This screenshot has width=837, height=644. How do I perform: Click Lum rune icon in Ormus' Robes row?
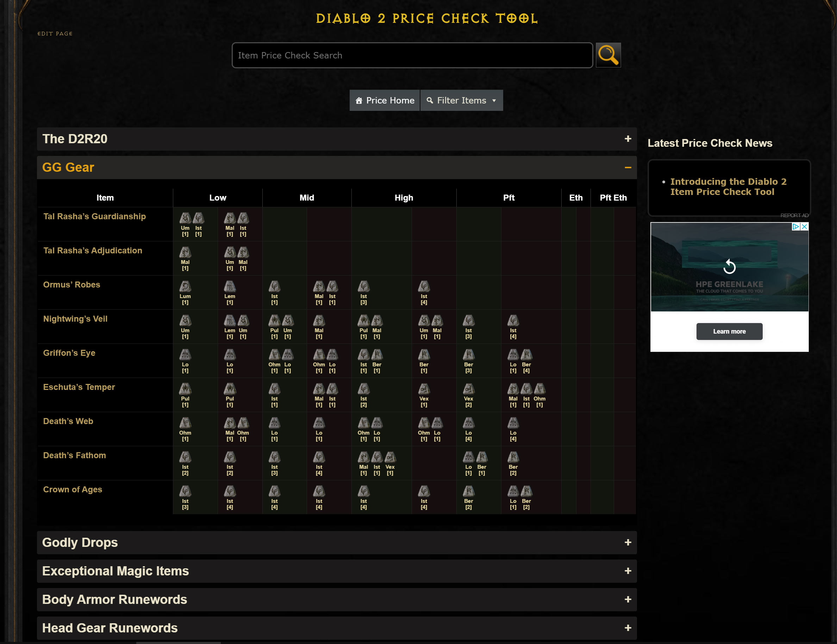click(185, 286)
